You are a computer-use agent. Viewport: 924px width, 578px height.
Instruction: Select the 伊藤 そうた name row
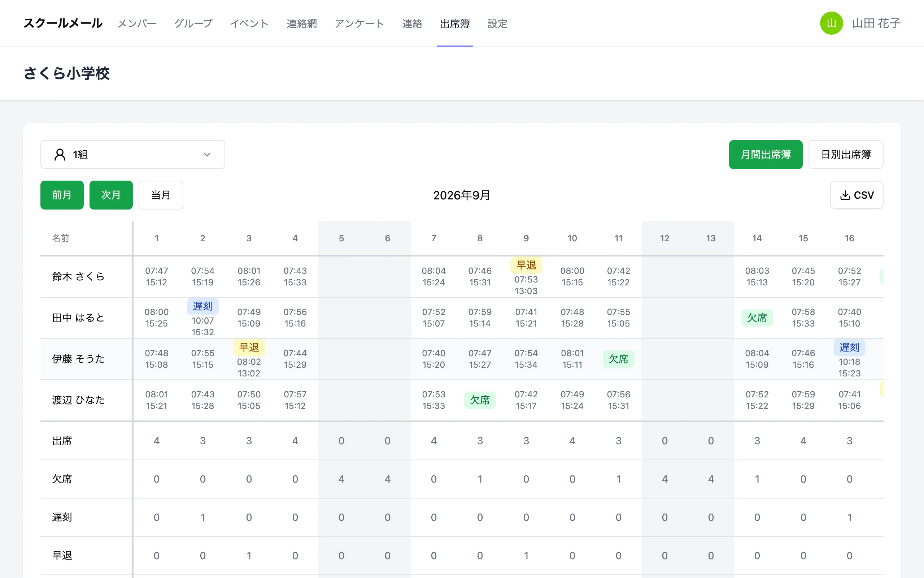(78, 359)
